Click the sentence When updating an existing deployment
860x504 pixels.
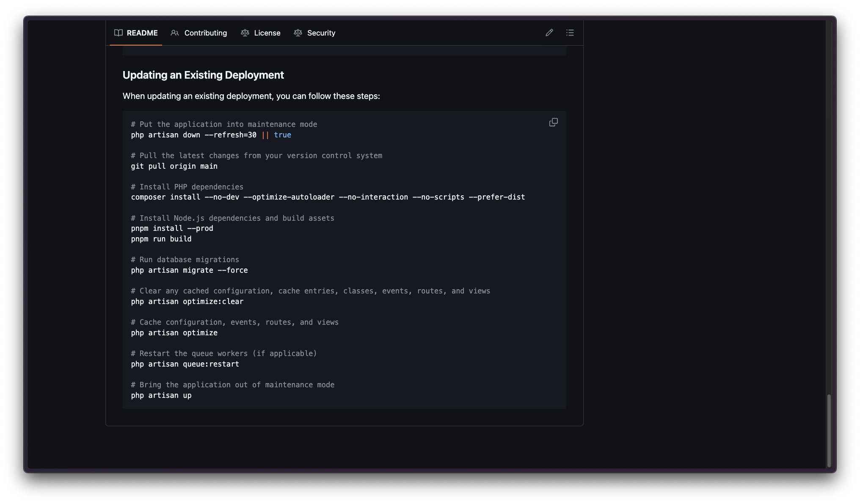251,96
